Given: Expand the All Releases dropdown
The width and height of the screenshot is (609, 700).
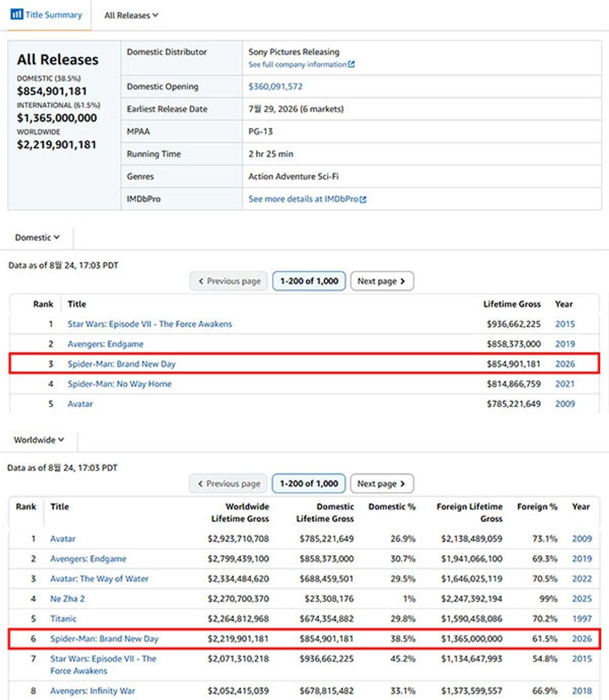Looking at the screenshot, I should click(x=132, y=15).
